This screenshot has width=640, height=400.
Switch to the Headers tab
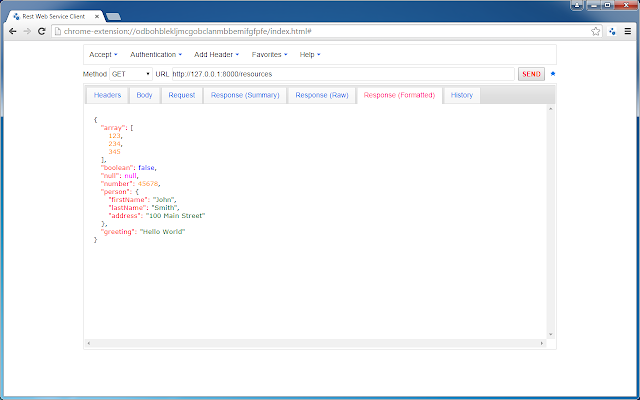pos(107,95)
